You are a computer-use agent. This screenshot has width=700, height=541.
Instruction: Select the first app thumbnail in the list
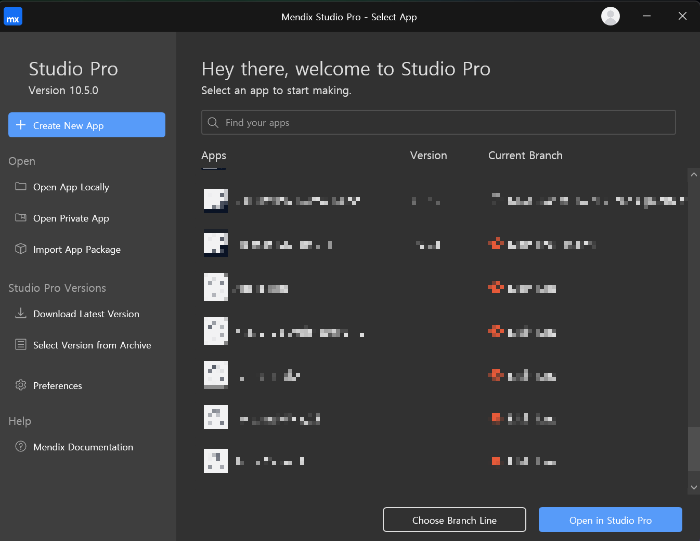pos(216,200)
